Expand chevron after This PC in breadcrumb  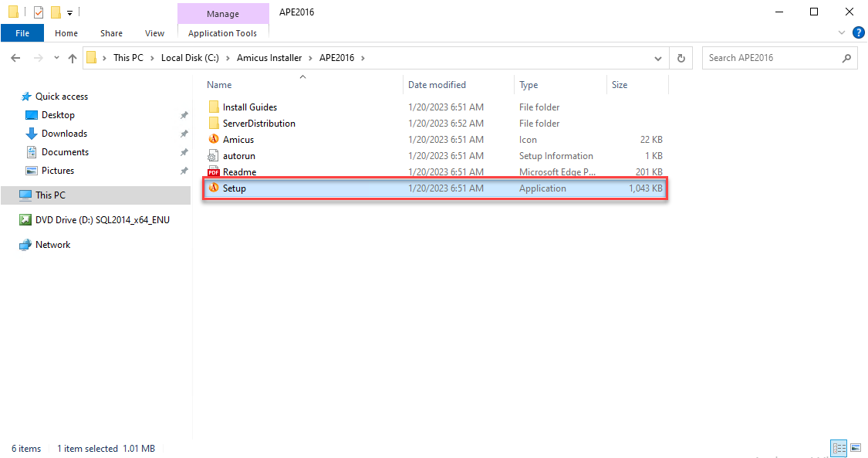[152, 58]
